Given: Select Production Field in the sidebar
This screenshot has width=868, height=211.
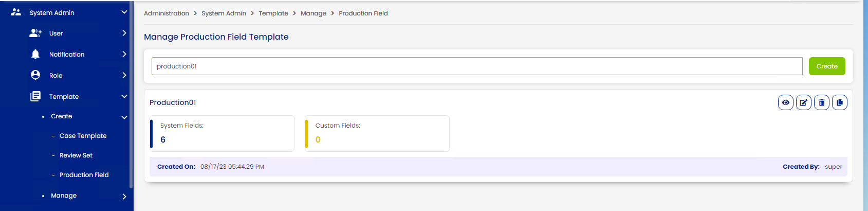Looking at the screenshot, I should coord(84,175).
